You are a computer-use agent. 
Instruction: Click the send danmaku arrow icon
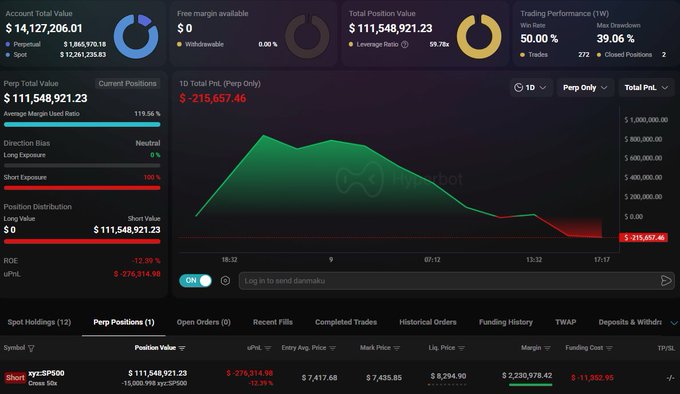pos(666,281)
